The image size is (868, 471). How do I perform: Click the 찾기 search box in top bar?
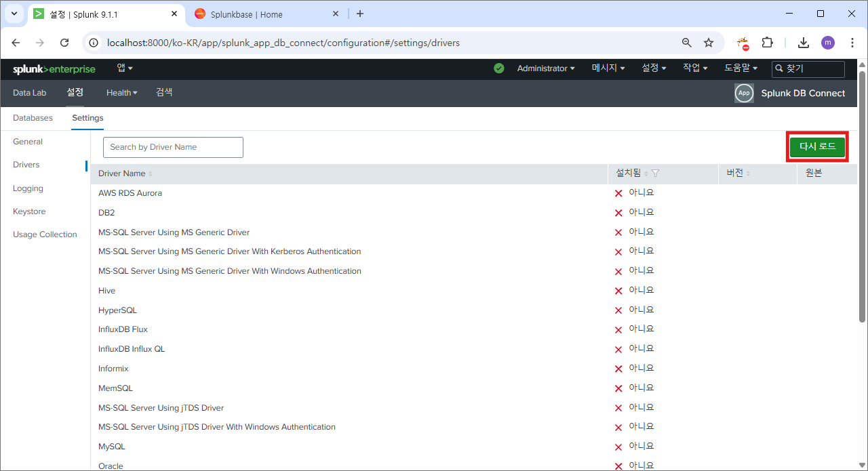pos(808,68)
